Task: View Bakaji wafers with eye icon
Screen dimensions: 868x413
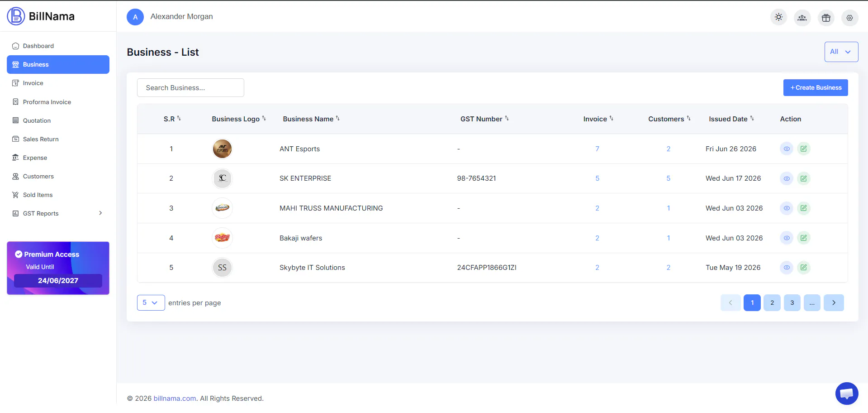Action: point(787,238)
